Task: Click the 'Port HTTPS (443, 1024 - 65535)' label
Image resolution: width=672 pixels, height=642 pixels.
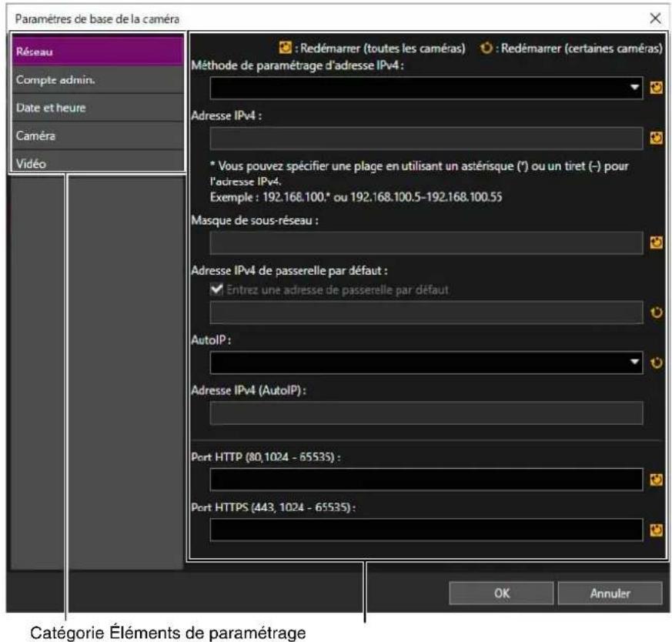Action: point(273,507)
